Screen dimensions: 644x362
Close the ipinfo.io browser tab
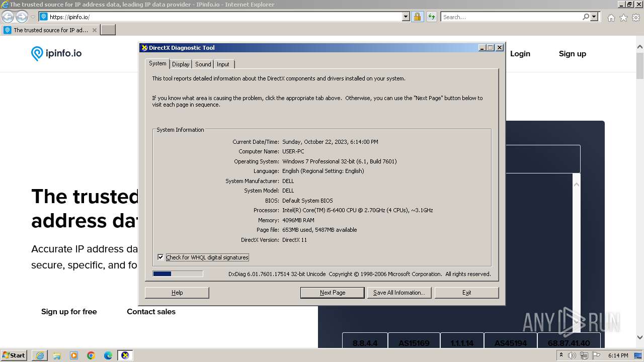pyautogui.click(x=94, y=30)
